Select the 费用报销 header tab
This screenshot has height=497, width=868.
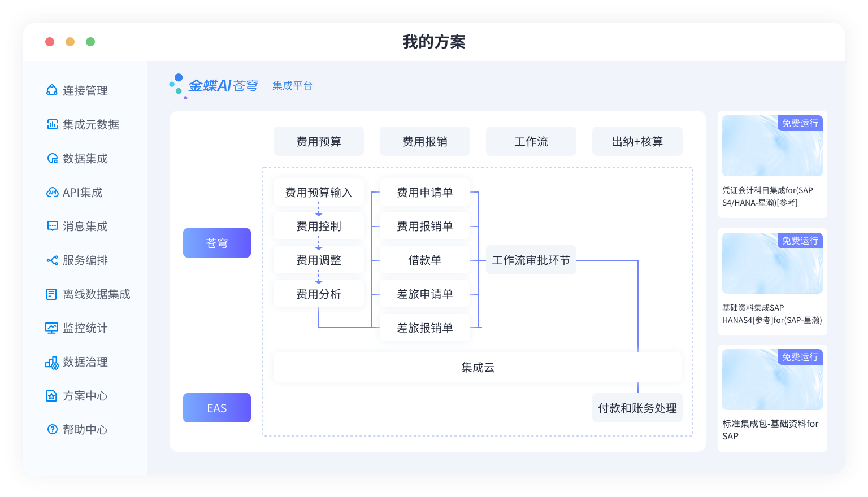pos(425,141)
